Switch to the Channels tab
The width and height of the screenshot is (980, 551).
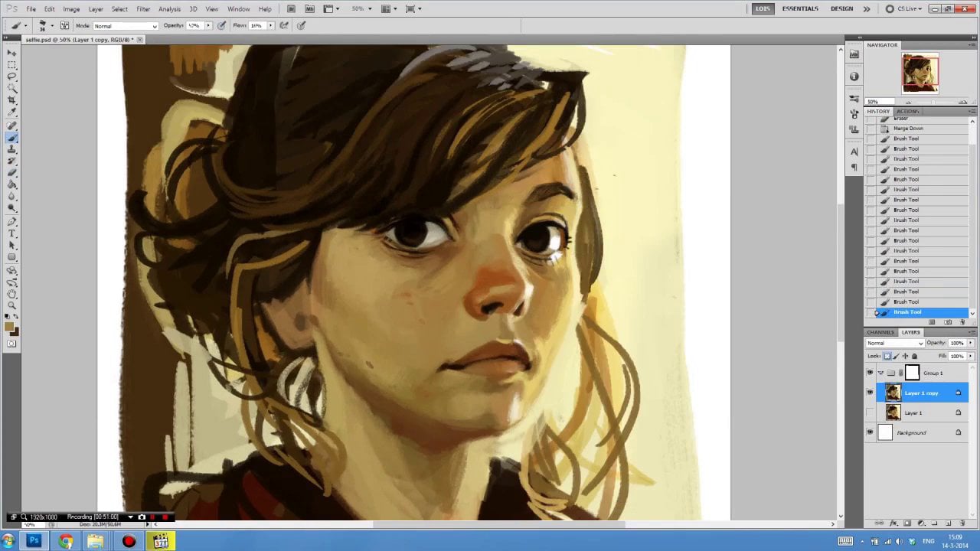[x=880, y=332]
